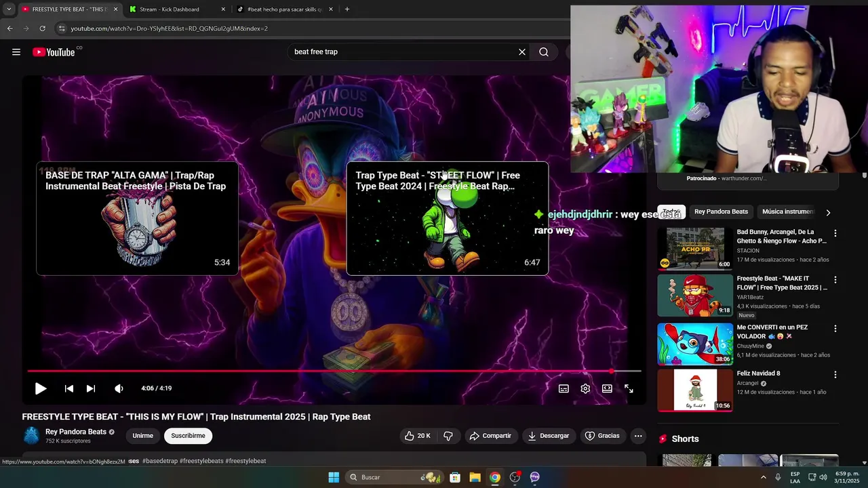This screenshot has width=868, height=488.
Task: Click the #freestylebeats hashtag
Action: [201, 461]
